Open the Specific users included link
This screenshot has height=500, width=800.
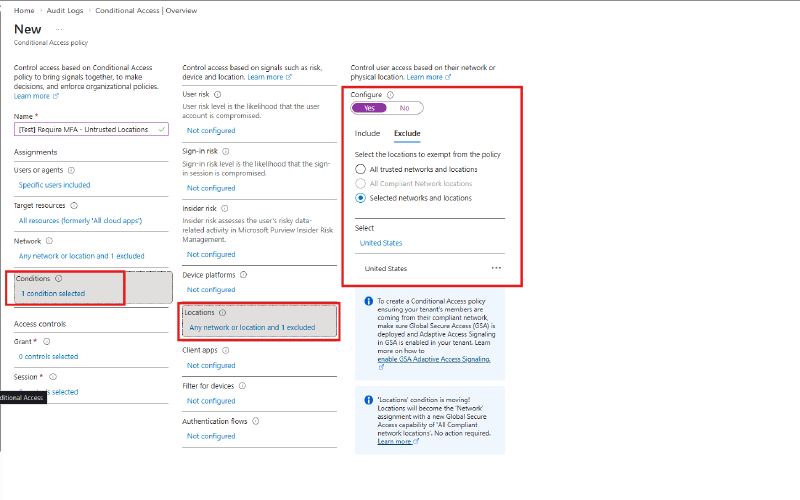point(55,185)
